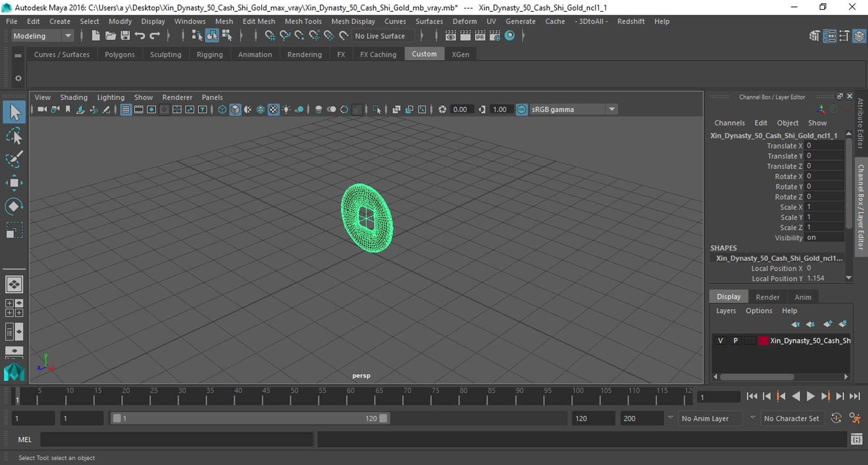Undo the last action
Image resolution: width=868 pixels, height=465 pixels.
(x=140, y=36)
